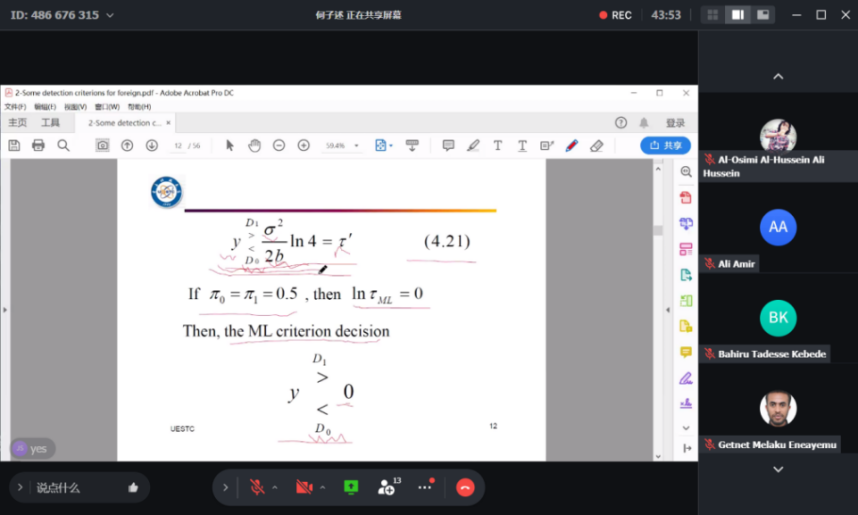Toggle the muted microphone button
This screenshot has width=858, height=515.
point(257,487)
